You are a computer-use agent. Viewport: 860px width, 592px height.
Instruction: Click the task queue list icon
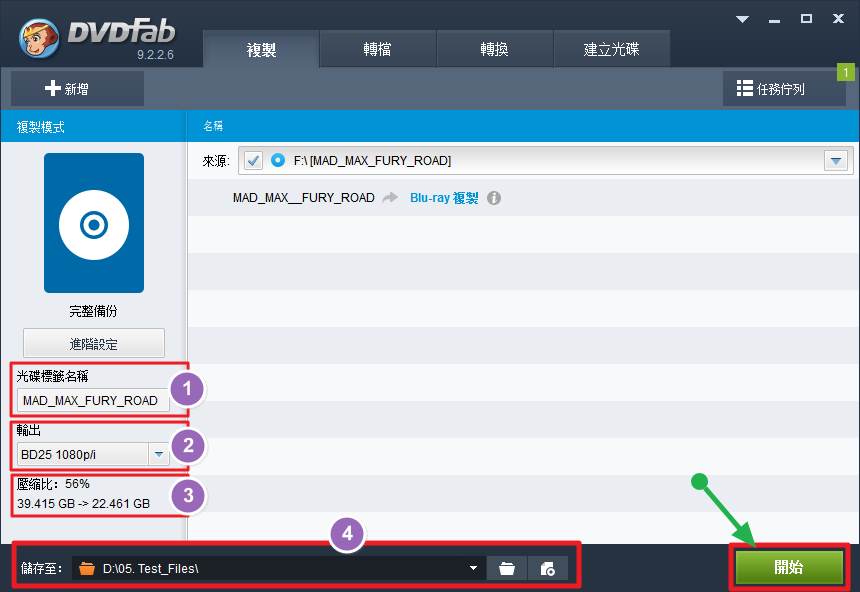(x=745, y=89)
